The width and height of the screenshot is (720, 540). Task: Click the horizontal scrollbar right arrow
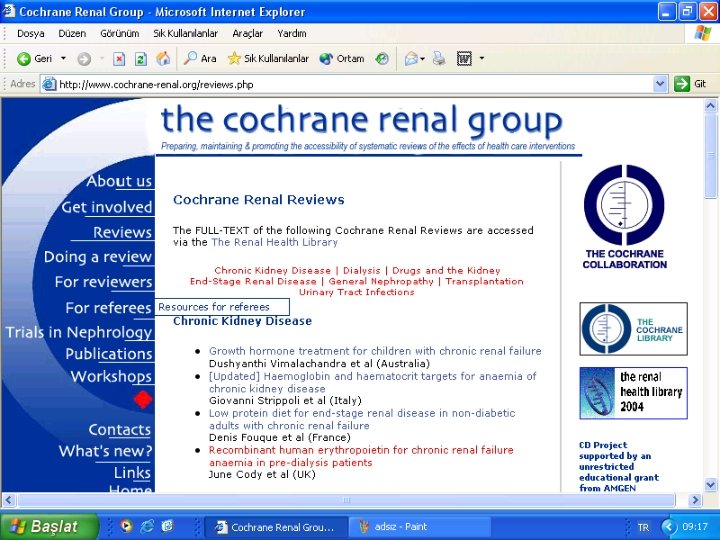pos(696,500)
